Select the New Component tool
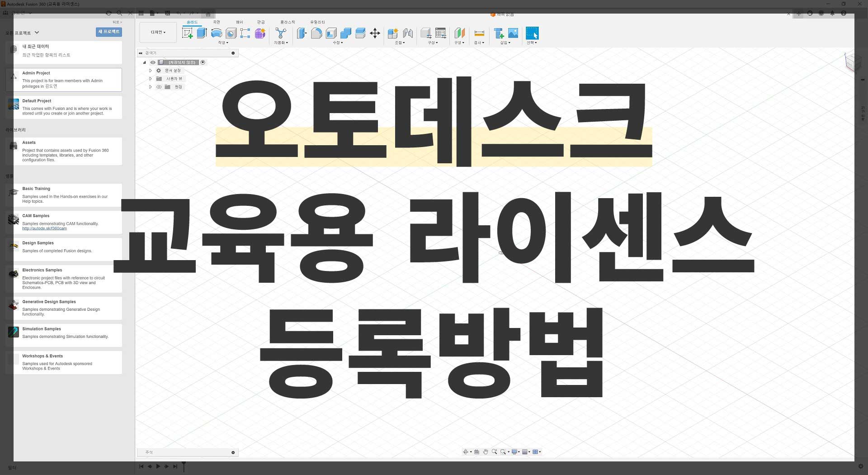This screenshot has width=868, height=475. click(393, 33)
